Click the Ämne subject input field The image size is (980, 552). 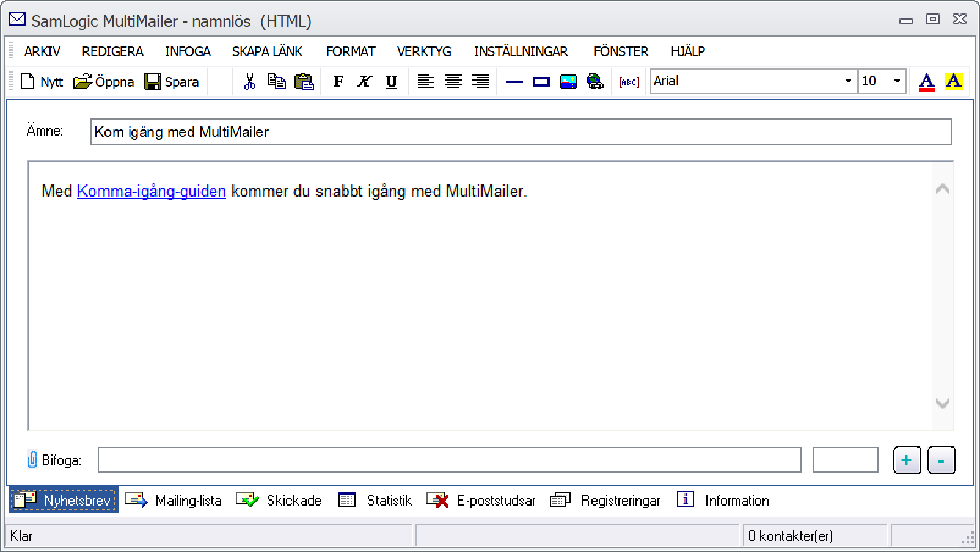pyautogui.click(x=521, y=132)
